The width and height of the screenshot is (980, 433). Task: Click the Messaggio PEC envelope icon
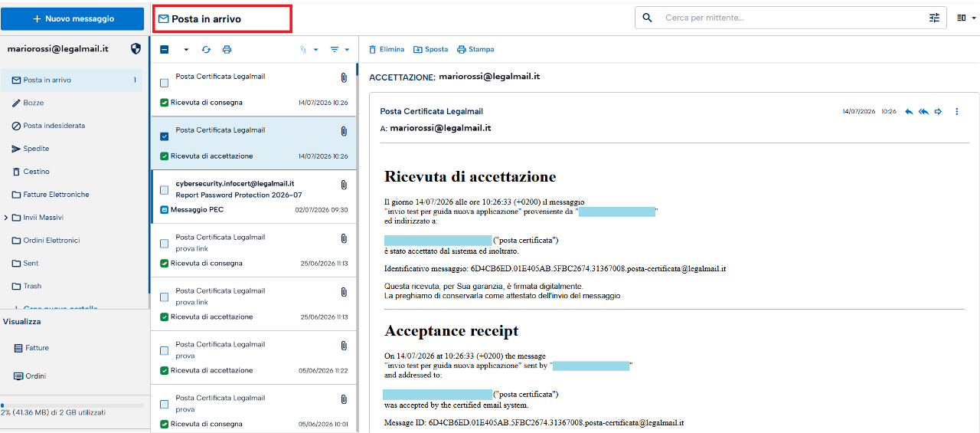coord(164,210)
